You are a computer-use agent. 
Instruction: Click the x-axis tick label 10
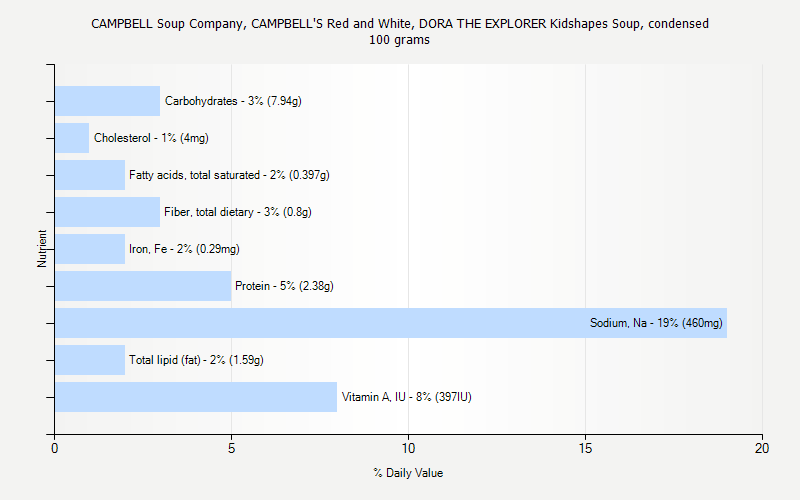pos(409,449)
